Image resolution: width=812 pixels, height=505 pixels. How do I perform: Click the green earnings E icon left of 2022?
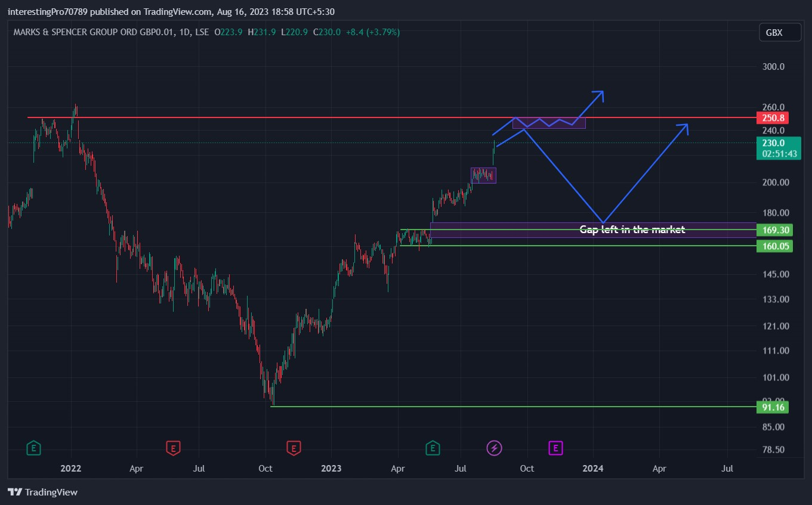point(34,447)
